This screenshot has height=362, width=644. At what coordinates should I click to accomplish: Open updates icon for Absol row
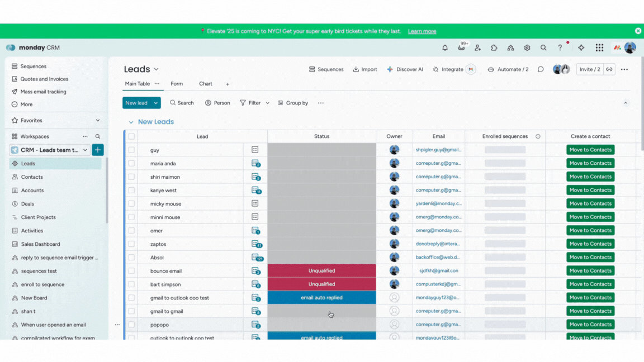[257, 258]
